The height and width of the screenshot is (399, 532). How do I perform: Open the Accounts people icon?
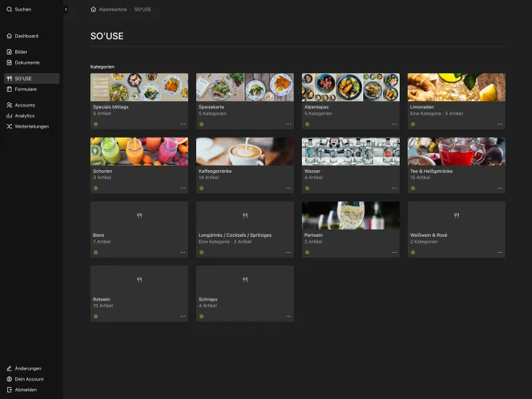click(x=9, y=105)
